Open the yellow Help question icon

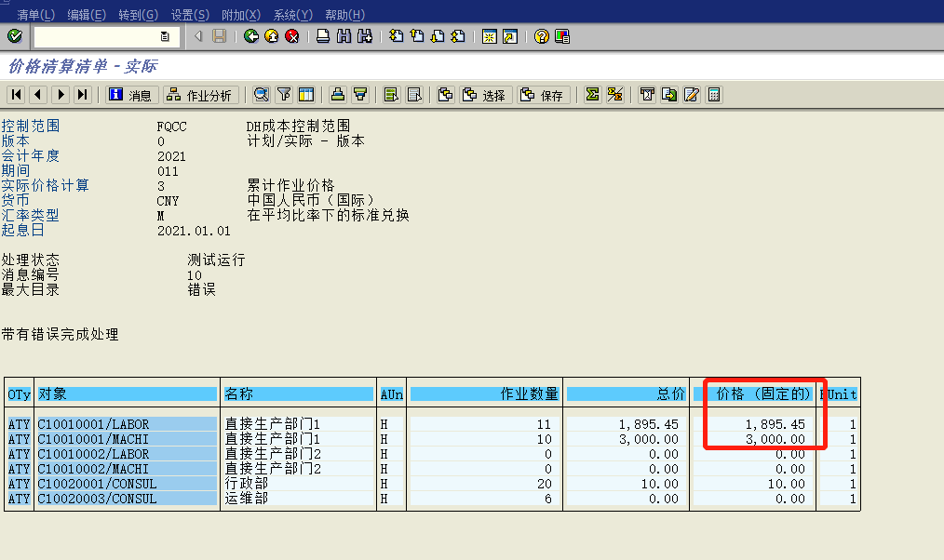(541, 36)
